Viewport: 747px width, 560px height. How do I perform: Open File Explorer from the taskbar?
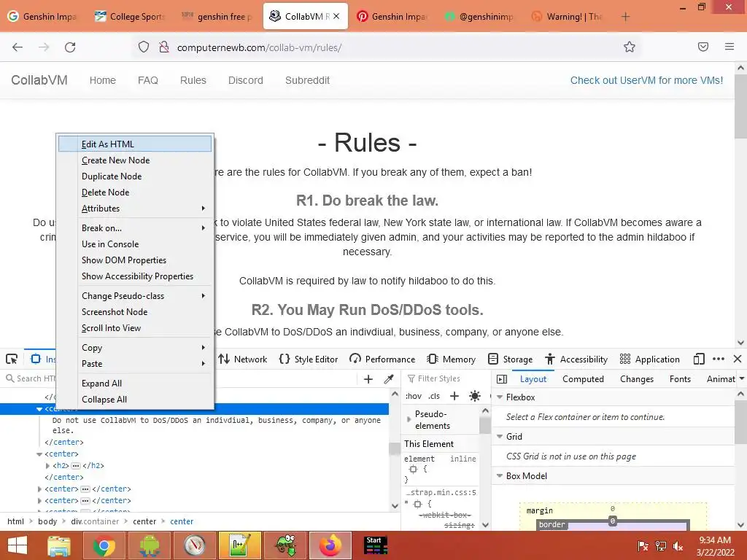[59, 545]
